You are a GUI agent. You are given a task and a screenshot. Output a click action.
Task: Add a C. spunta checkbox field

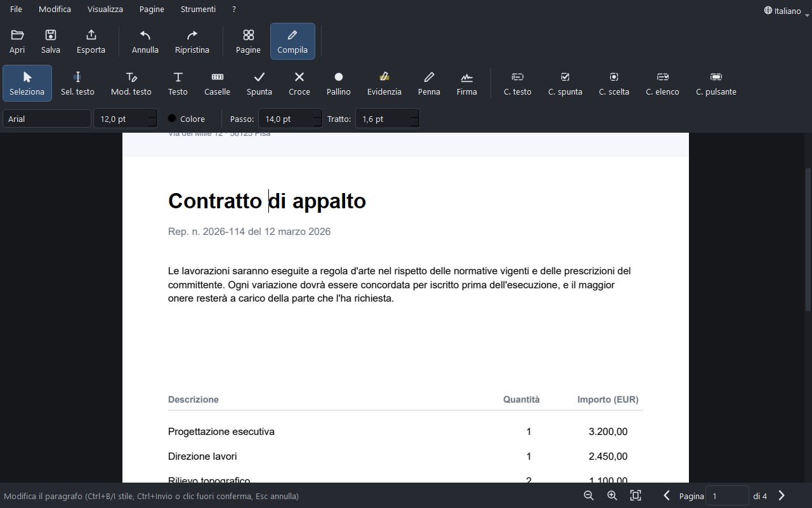click(565, 83)
